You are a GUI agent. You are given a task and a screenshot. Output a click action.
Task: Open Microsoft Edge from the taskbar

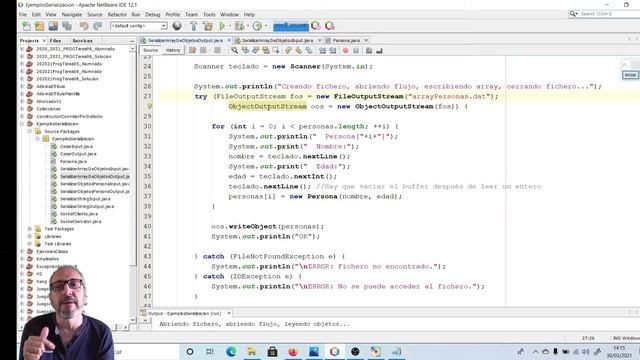coord(231,351)
